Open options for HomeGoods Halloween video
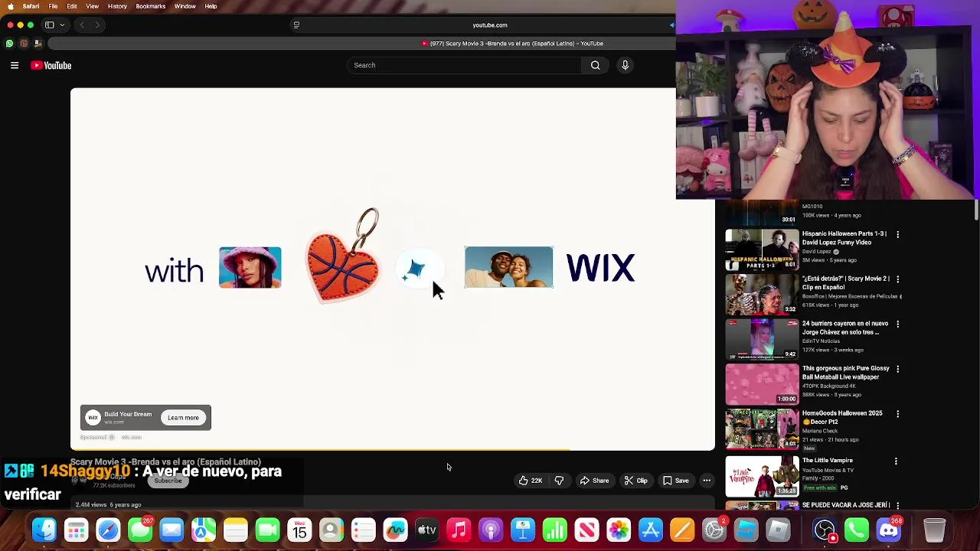 point(897,414)
